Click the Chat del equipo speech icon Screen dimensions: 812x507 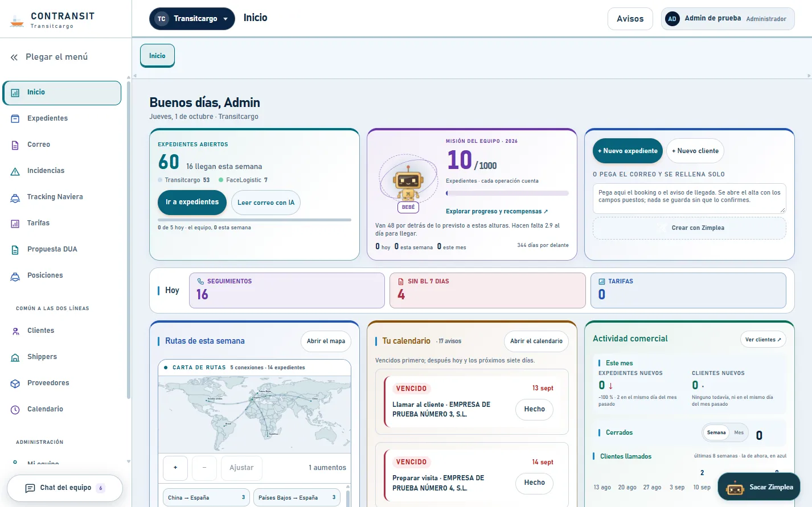[30, 488]
